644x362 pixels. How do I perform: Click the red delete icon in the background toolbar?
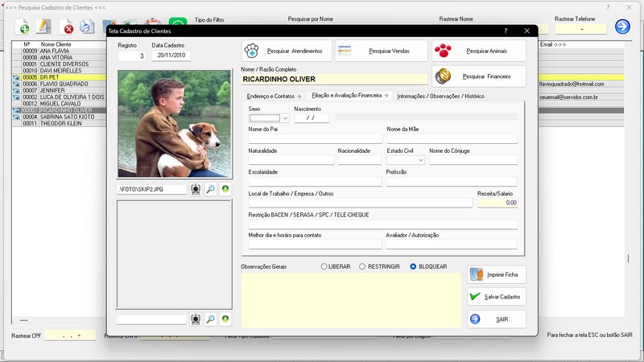tap(66, 27)
